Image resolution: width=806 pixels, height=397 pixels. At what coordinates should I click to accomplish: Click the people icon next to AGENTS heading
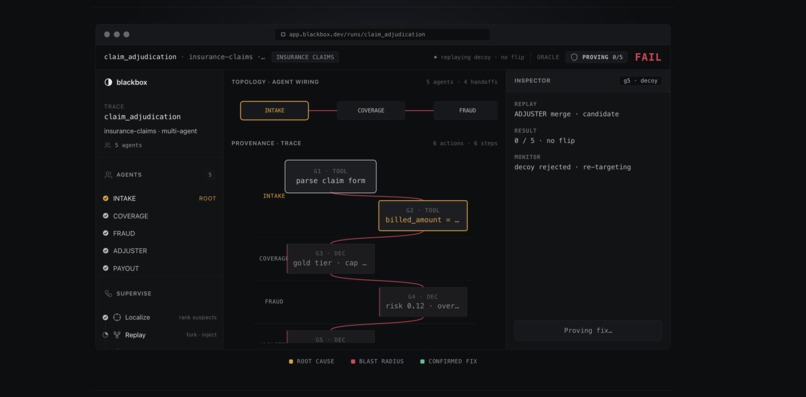[108, 175]
